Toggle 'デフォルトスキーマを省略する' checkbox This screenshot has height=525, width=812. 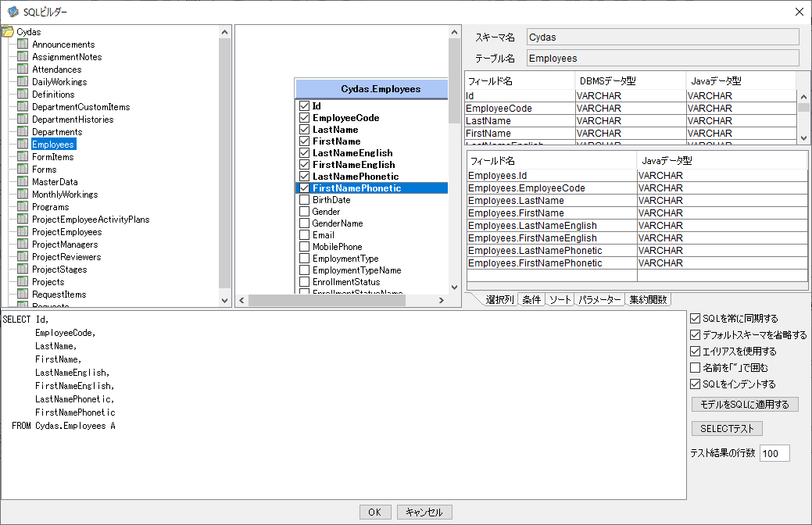[695, 335]
